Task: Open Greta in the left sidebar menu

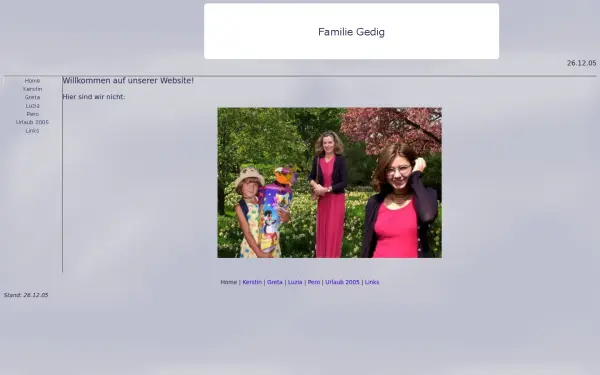Action: click(x=32, y=97)
